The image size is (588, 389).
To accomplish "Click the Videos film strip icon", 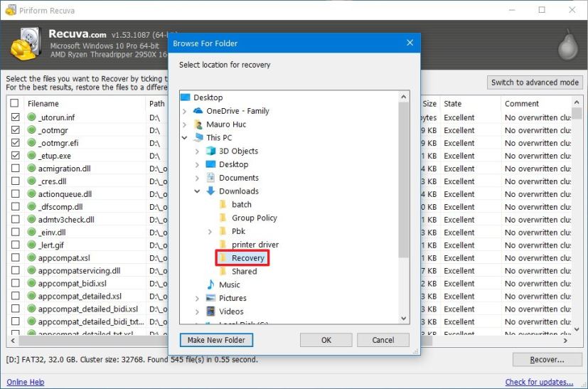I will [210, 311].
